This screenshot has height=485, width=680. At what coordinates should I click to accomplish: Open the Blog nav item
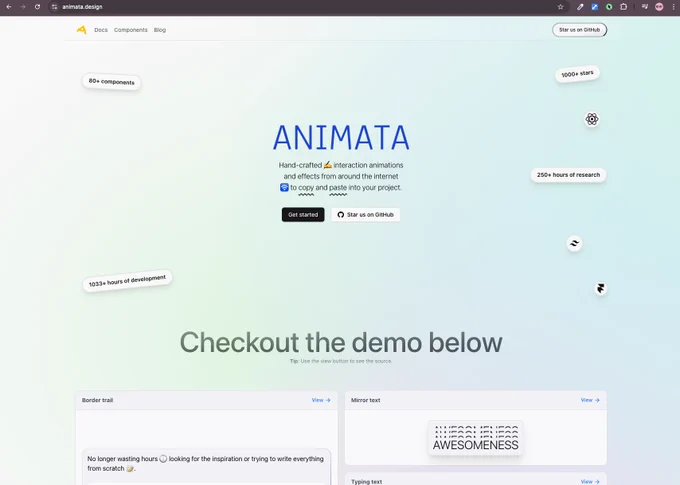(160, 30)
